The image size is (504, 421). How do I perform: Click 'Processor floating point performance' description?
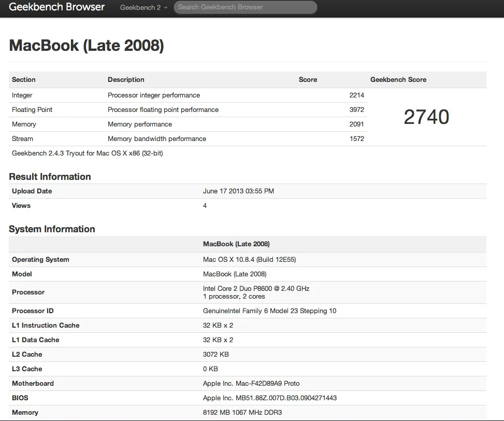pyautogui.click(x=163, y=110)
